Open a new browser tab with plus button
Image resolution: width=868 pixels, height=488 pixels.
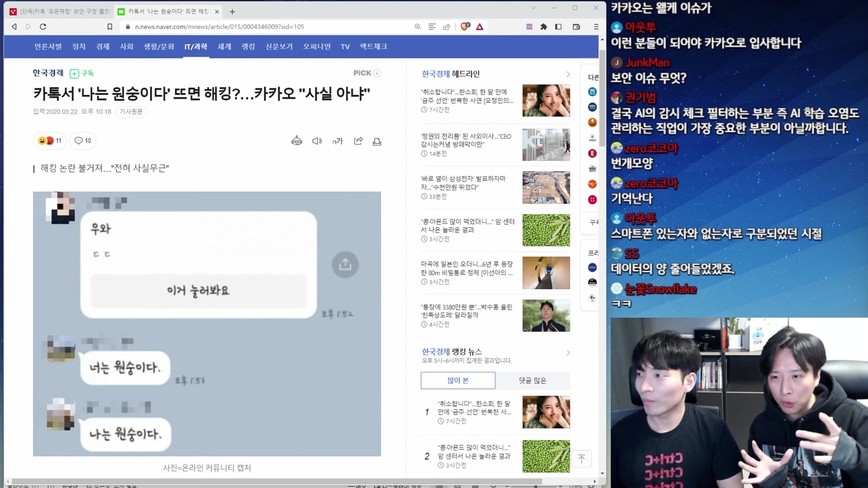click(x=232, y=12)
